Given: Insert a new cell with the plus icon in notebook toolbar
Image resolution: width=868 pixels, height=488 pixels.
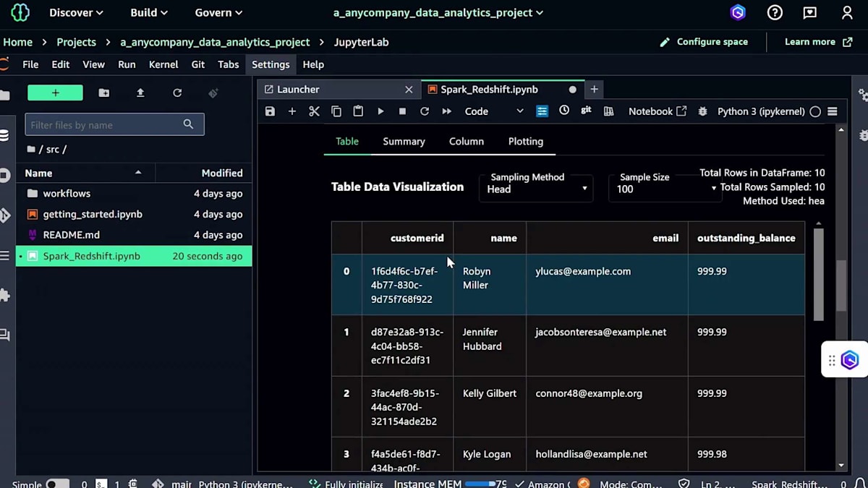Looking at the screenshot, I should click(292, 111).
